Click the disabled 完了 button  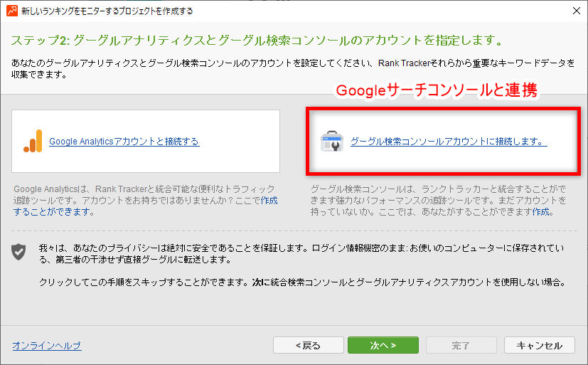[x=461, y=345]
